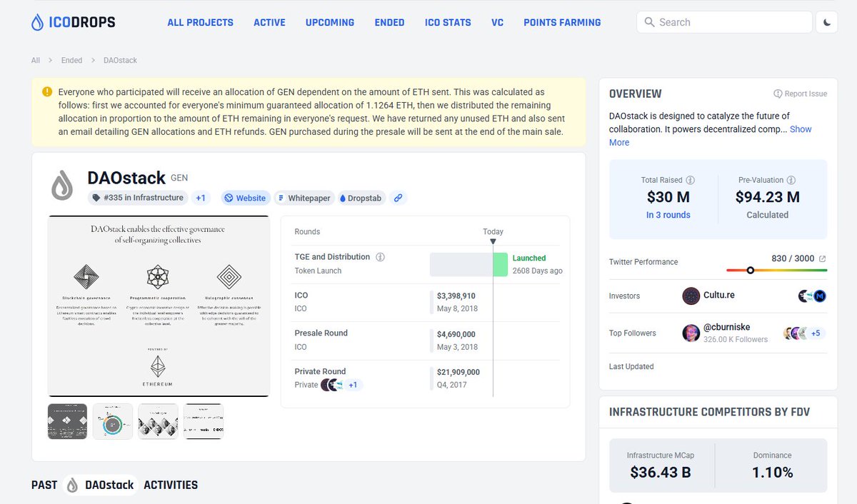Open the @cburniske follower link

pos(727,328)
